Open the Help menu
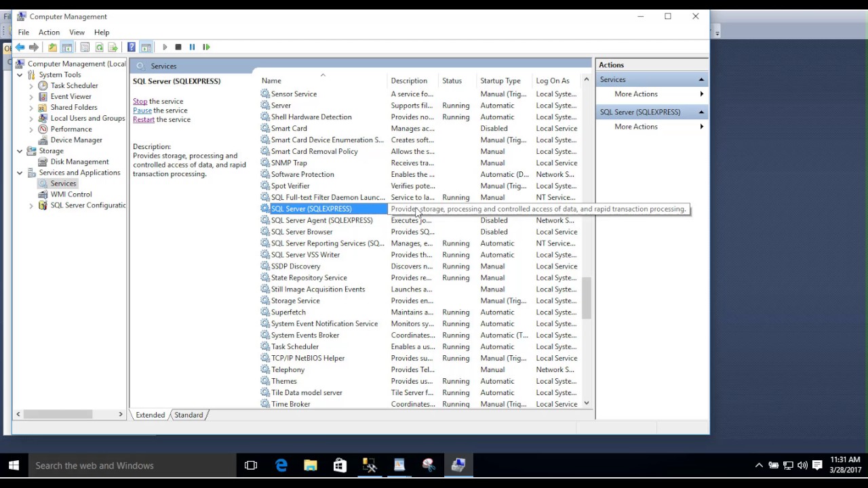 102,32
